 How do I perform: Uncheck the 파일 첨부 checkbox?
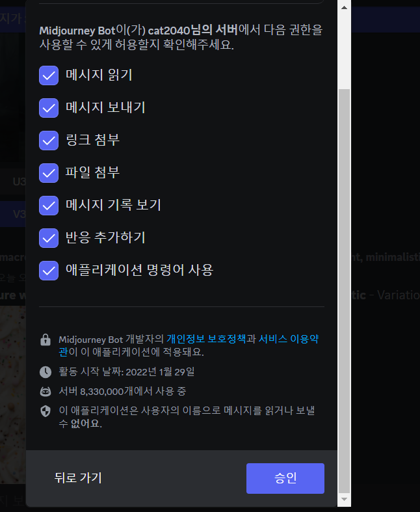(49, 173)
